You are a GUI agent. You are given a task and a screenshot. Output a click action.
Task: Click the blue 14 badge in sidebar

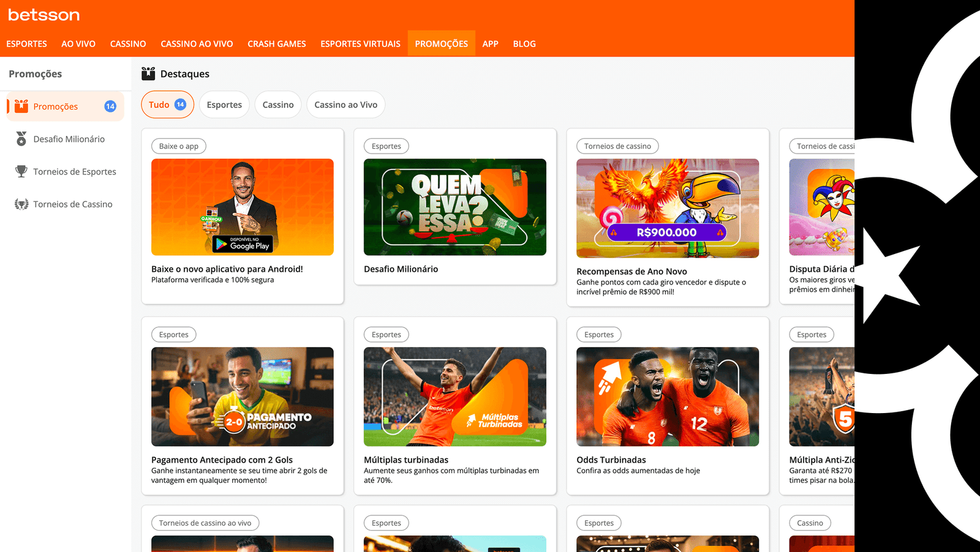coord(110,106)
